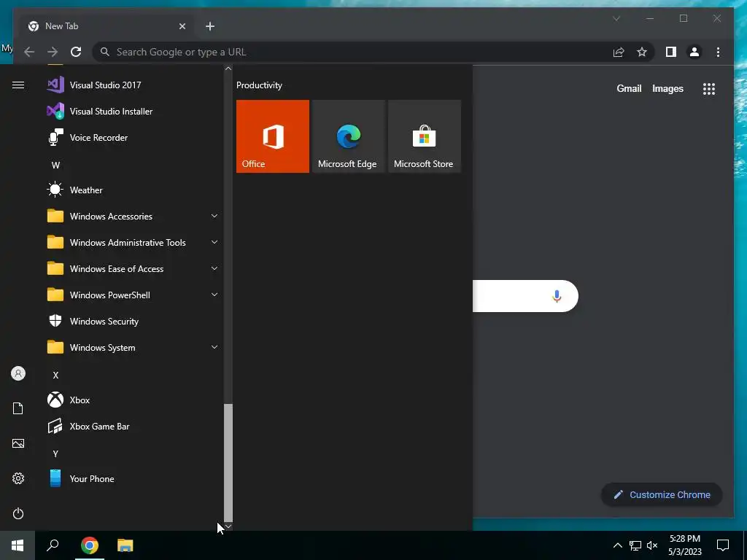Open the Chrome profile icon
This screenshot has width=747, height=560.
click(694, 52)
